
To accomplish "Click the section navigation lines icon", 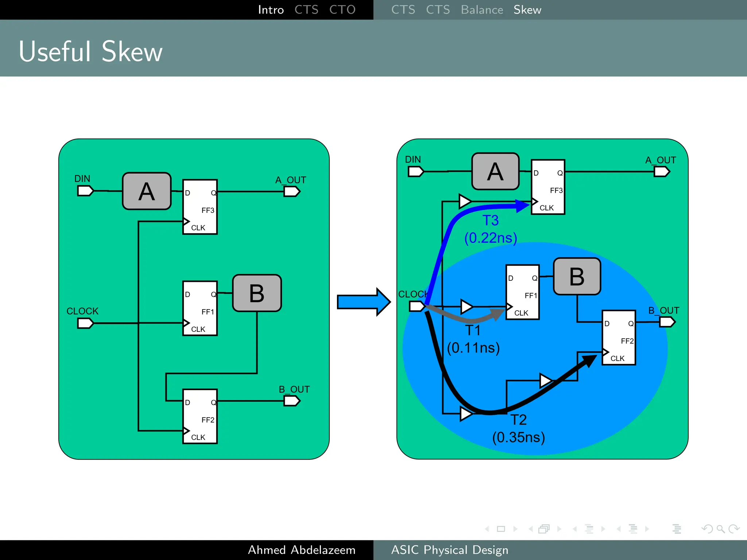I will (633, 529).
